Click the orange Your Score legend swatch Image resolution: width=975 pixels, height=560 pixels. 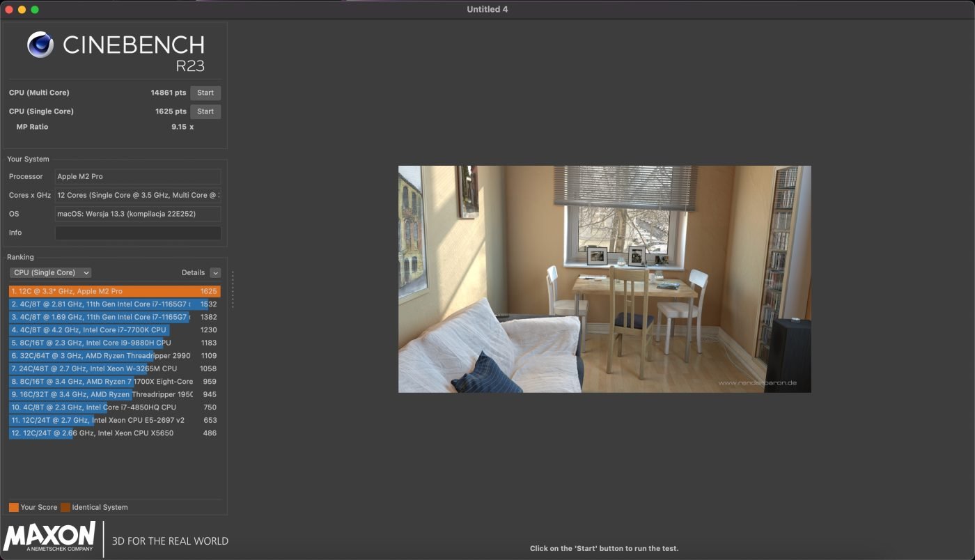click(14, 507)
